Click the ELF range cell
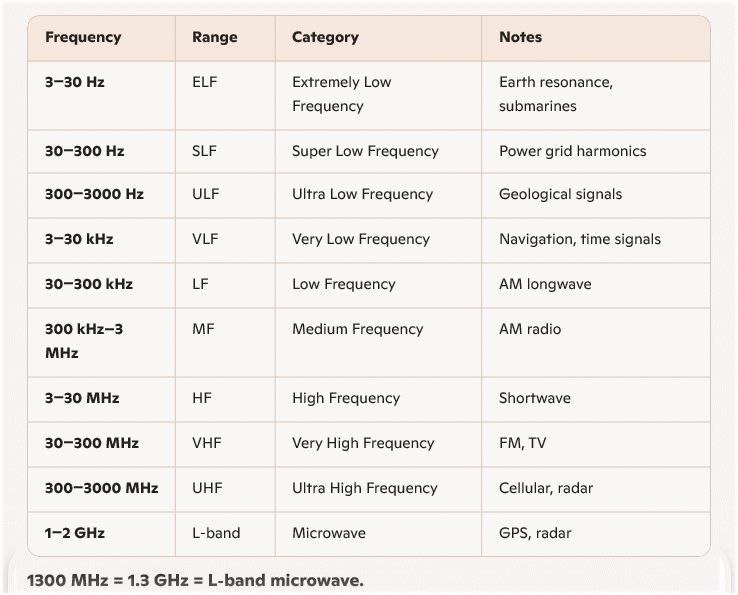The width and height of the screenshot is (738, 595). click(x=204, y=82)
